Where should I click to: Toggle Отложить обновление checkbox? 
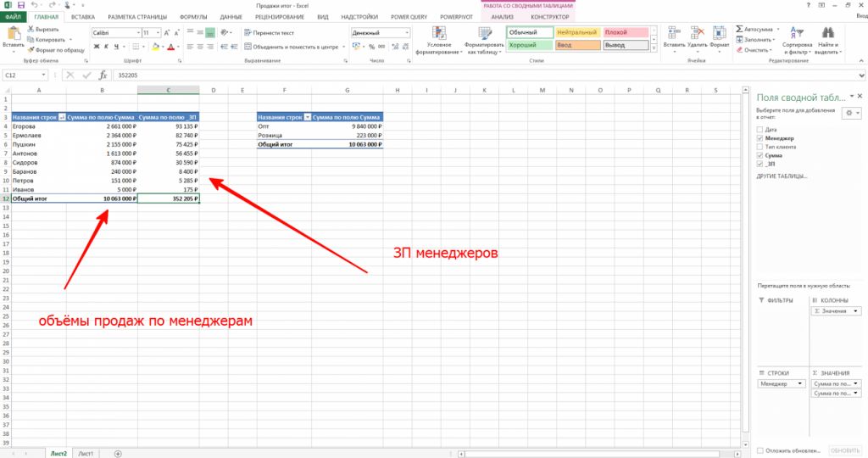(760, 451)
